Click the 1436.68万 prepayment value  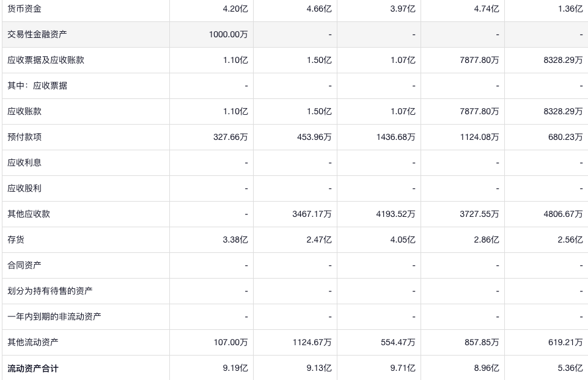coord(395,137)
